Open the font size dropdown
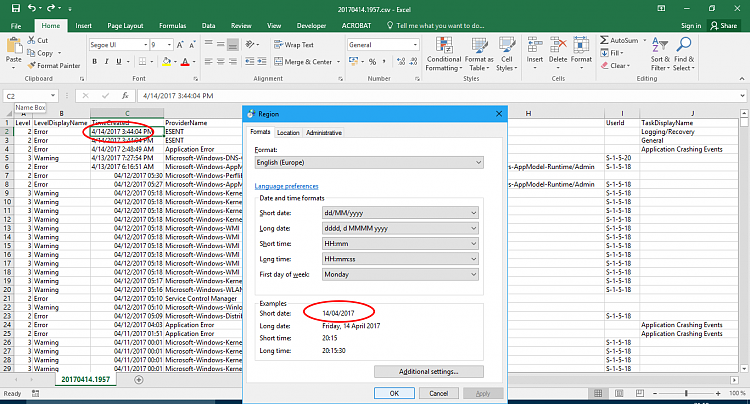The height and width of the screenshot is (404, 750). tap(169, 45)
